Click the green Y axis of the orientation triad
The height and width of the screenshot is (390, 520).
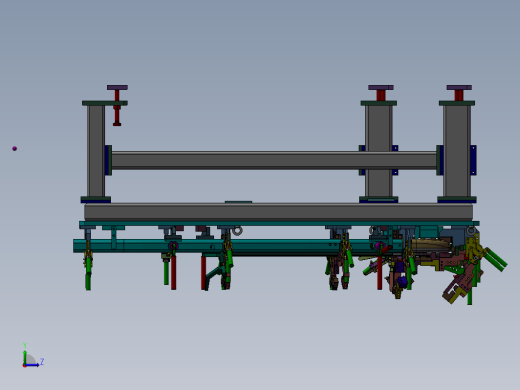pos(25,357)
